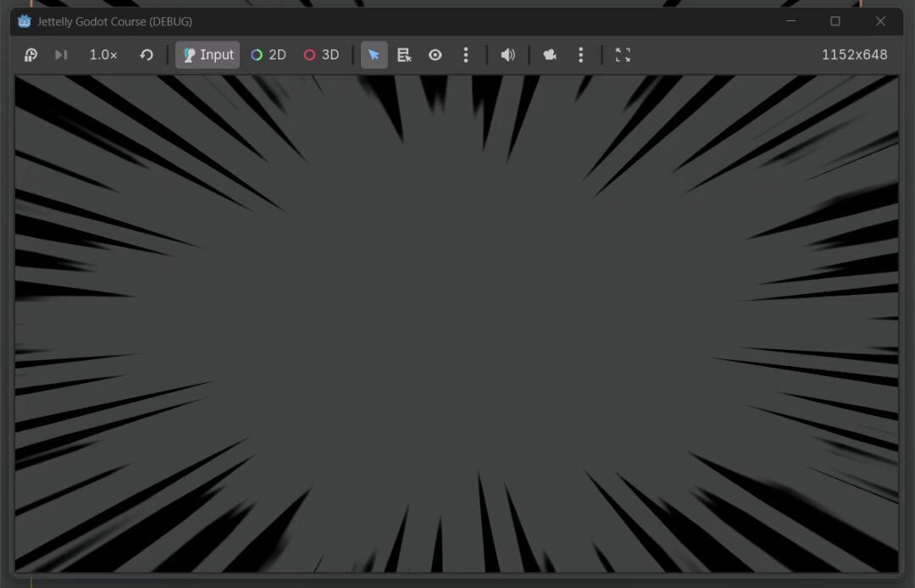Click the suspend embedded game icon
This screenshot has width=915, height=588.
(x=30, y=55)
